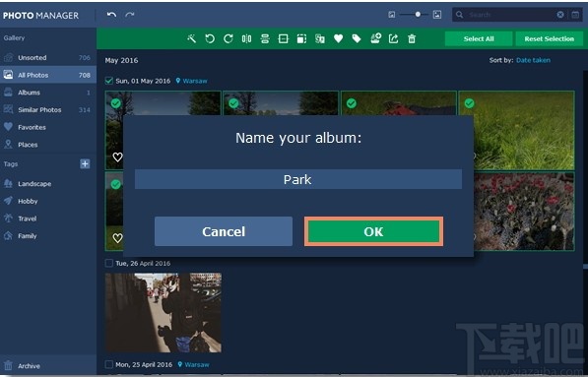
Task: Flip photos vertically
Action: (x=265, y=38)
